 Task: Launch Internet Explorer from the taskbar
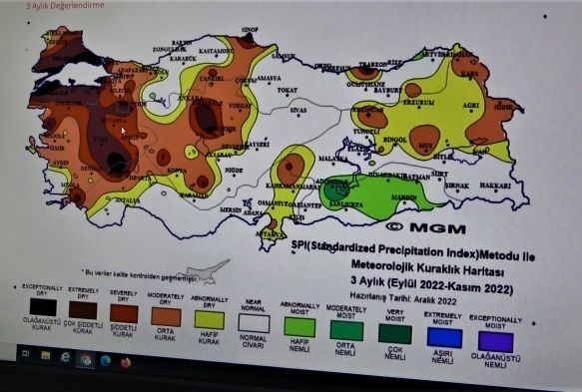[x=65, y=357]
